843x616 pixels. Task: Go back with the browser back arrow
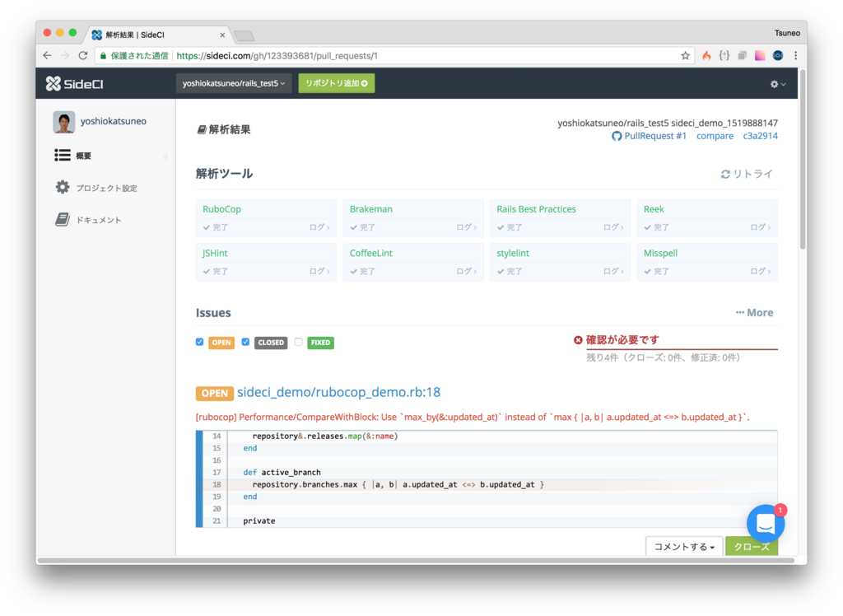47,55
